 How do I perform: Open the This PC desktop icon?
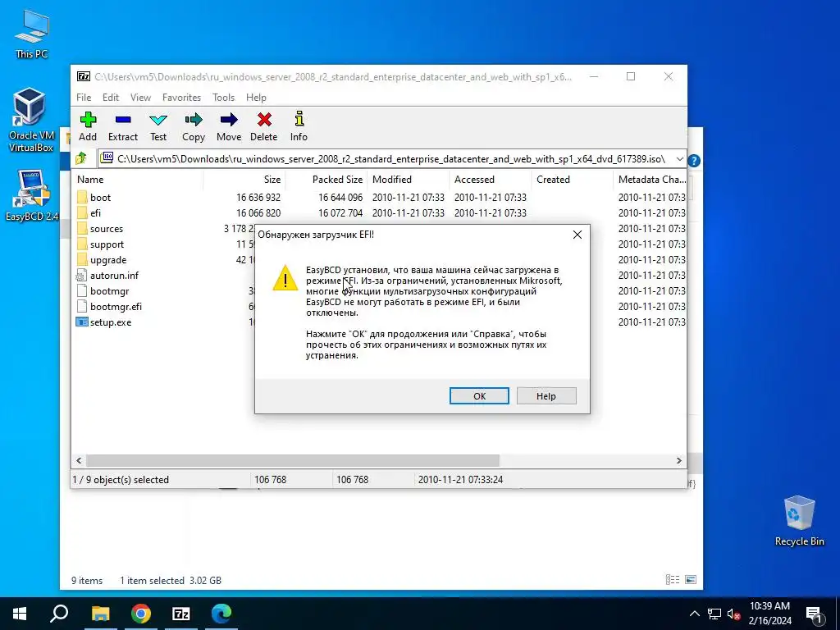click(x=32, y=33)
